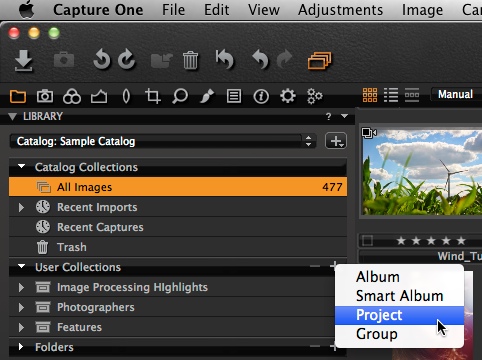482x360 pixels.
Task: Open the Library panel action menu arrow
Action: pyautogui.click(x=344, y=116)
